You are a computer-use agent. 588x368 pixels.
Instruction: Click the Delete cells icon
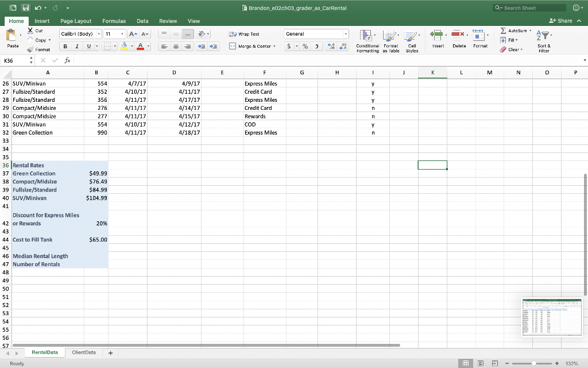pyautogui.click(x=458, y=35)
